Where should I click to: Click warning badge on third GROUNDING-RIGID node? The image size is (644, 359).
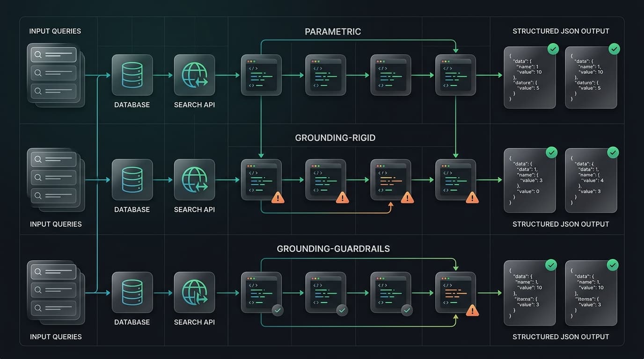[x=407, y=198]
